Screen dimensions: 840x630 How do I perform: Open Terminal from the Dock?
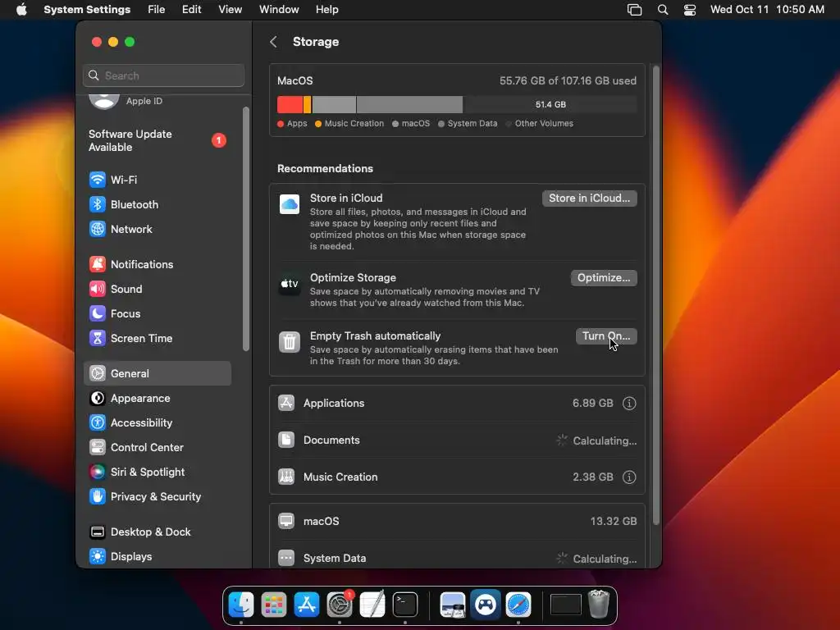click(405, 605)
